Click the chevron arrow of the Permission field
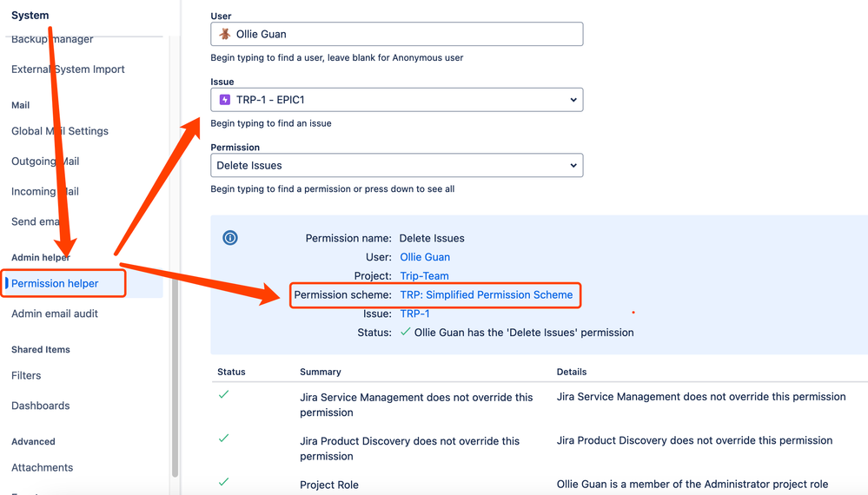 tap(573, 165)
